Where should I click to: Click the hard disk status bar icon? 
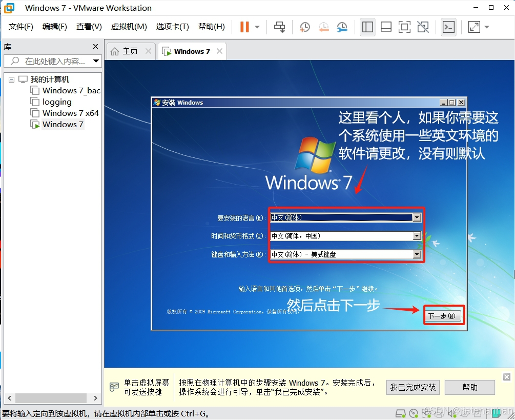(401, 413)
